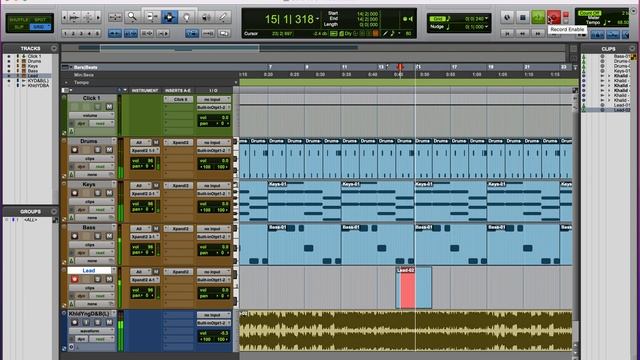Screen dimensions: 640x360
Task: Select the Bass-01 clip at bar 7
Action: tap(304, 244)
